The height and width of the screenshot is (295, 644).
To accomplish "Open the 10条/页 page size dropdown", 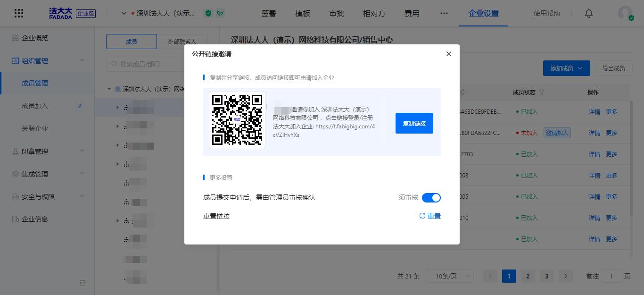I will point(450,276).
